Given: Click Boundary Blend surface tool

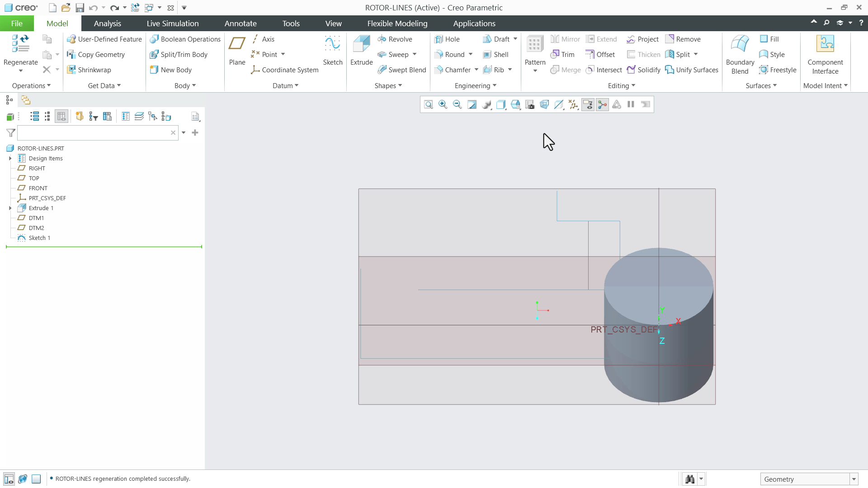Looking at the screenshot, I should (x=740, y=54).
